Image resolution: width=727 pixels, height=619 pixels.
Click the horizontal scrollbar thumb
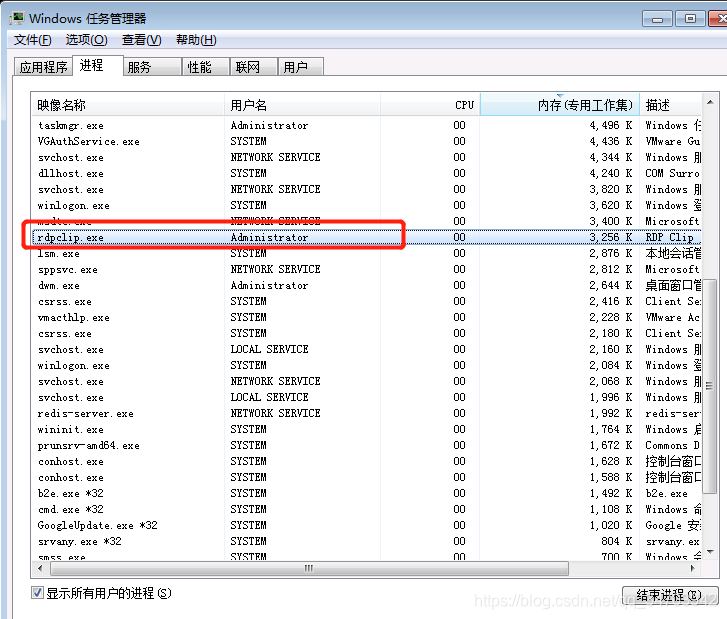click(x=308, y=568)
